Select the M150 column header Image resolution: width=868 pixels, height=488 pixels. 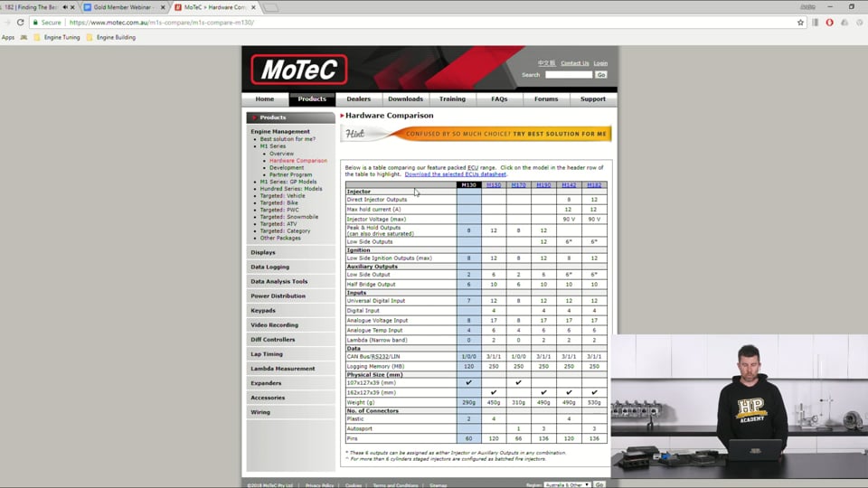click(x=494, y=184)
